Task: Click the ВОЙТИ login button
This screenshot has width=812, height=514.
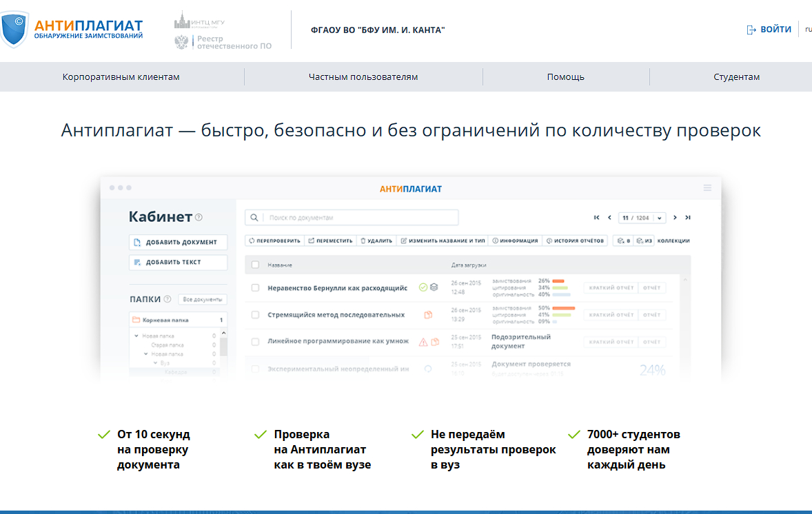Action: [768, 29]
